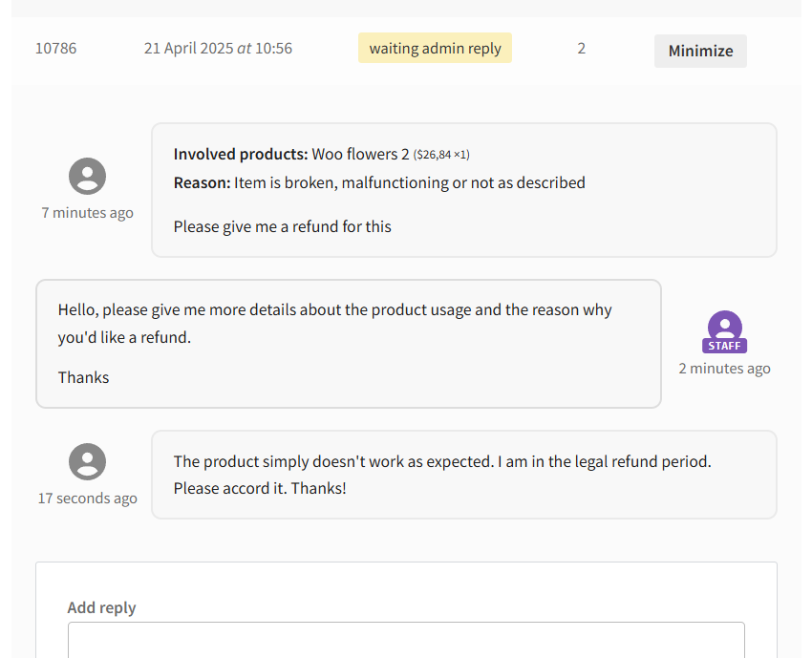Click the staff message asking for more details
The image size is (812, 658).
click(334, 324)
